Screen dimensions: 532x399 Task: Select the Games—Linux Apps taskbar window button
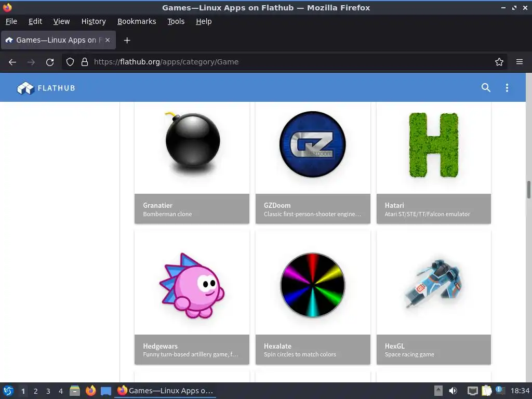click(166, 391)
